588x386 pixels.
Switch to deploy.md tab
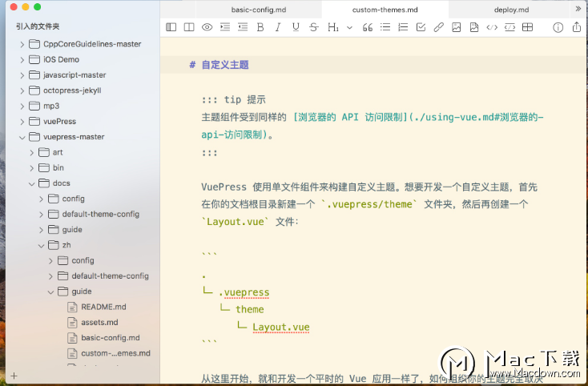(x=512, y=10)
